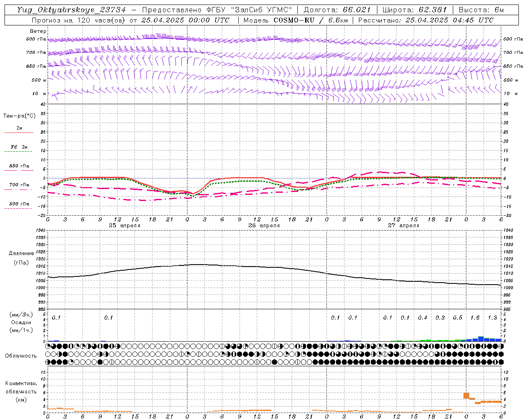The image size is (525, 420).
Task: Click the 26 апреля date label
Action: 264,226
